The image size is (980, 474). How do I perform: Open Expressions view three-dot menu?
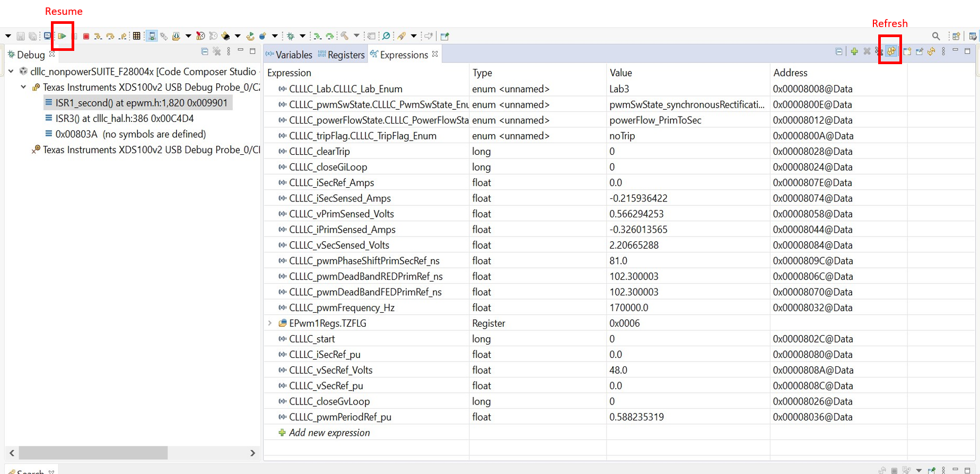(943, 51)
